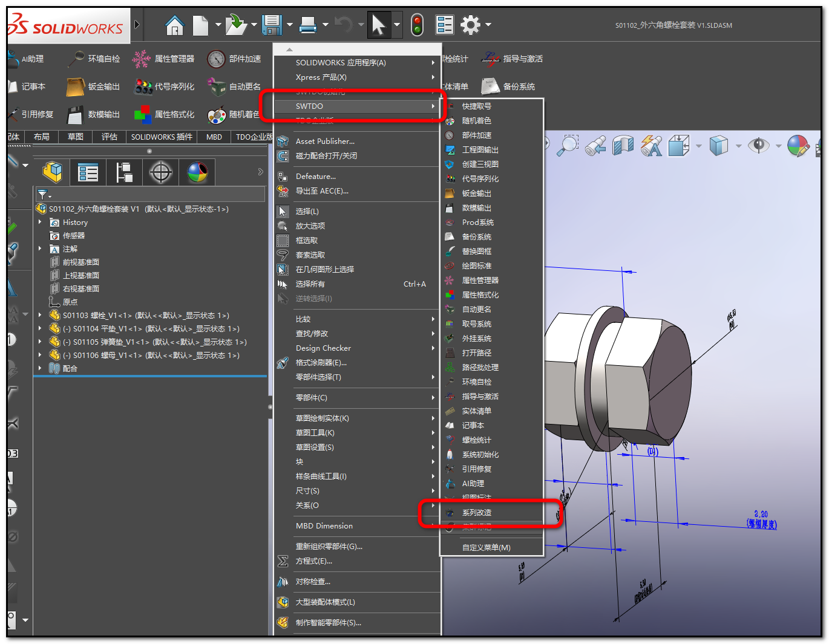This screenshot has width=829, height=644.
Task: Open the DisplayManager color sphere tab
Action: [197, 173]
